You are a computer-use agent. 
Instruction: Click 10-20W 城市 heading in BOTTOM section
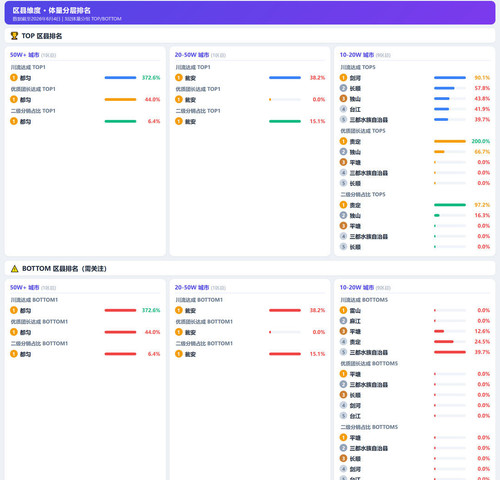pos(357,287)
